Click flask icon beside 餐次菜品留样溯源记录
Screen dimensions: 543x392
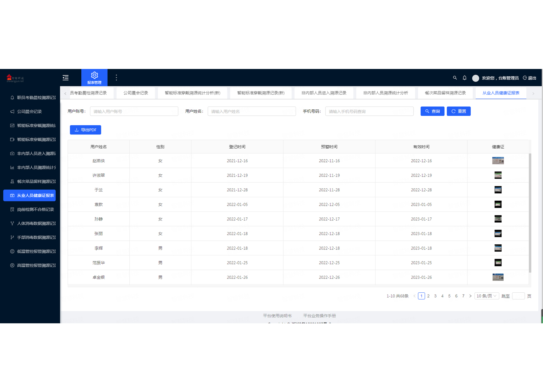pos(12,181)
